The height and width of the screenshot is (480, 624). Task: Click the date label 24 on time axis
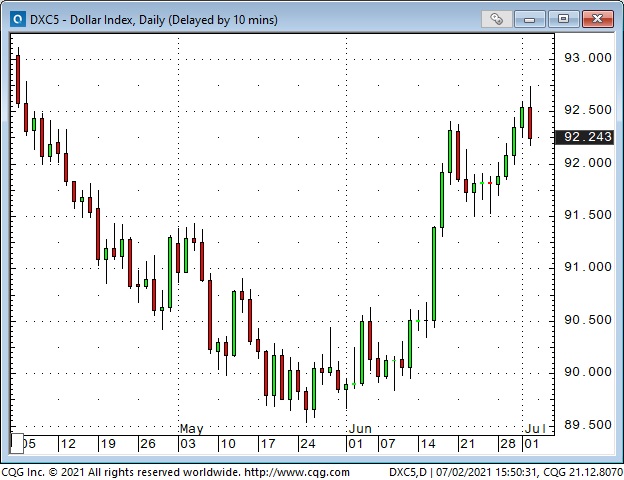308,444
